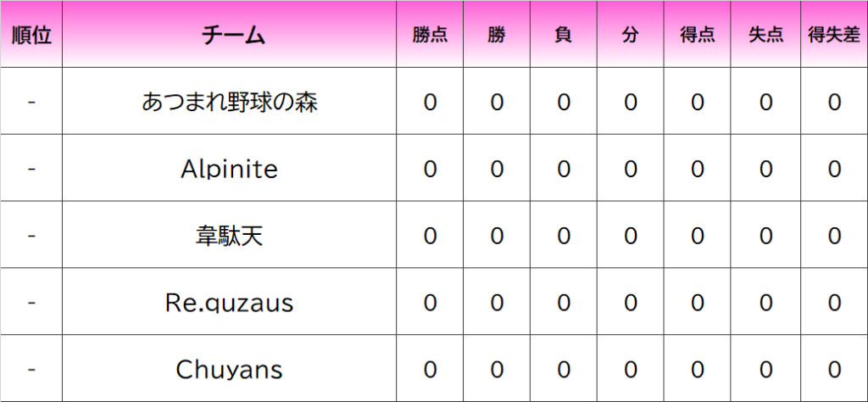The height and width of the screenshot is (402, 868).
Task: Click team name あつまれ野球の森
Action: [x=230, y=103]
